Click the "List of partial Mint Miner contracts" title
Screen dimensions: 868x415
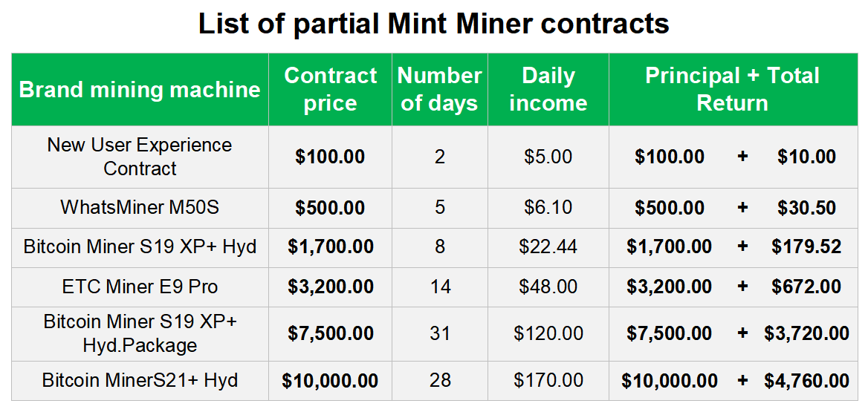433,24
